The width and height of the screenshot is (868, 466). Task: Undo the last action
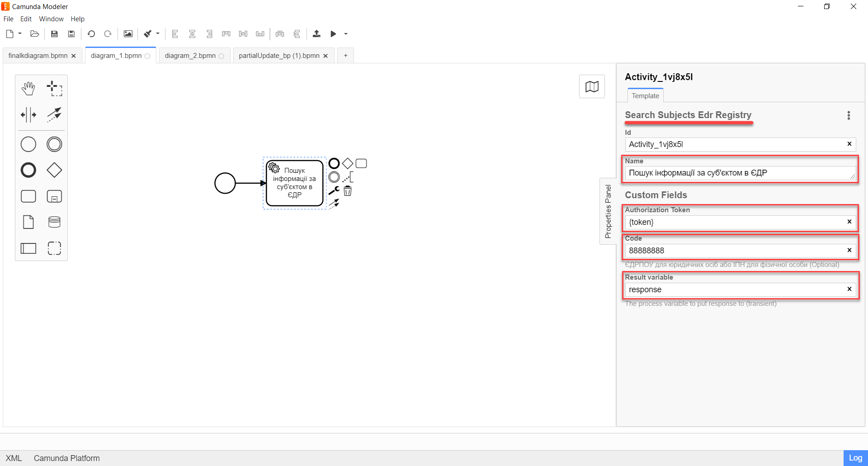(x=91, y=34)
